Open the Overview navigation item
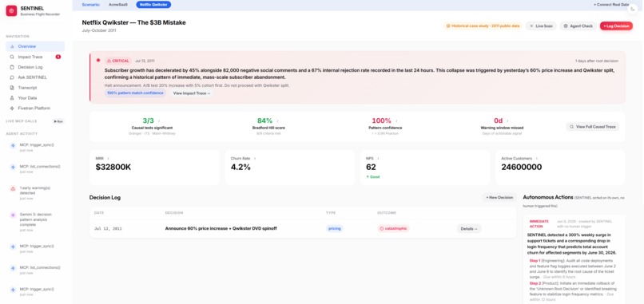 pyautogui.click(x=35, y=46)
